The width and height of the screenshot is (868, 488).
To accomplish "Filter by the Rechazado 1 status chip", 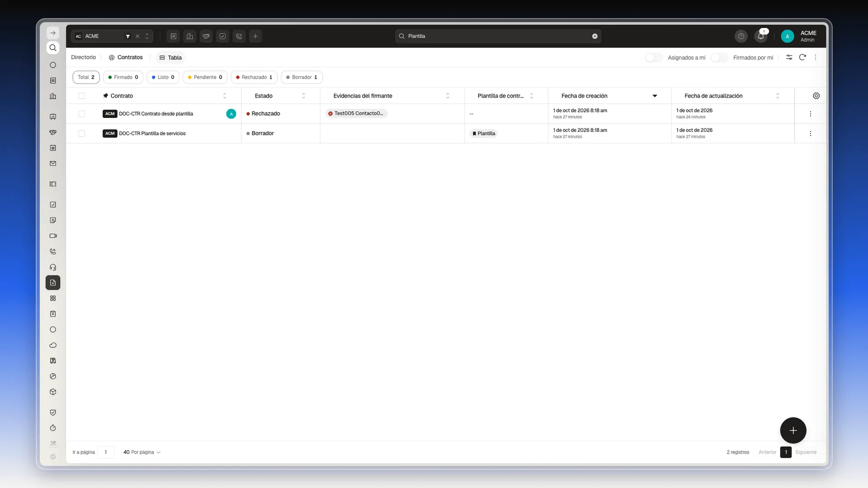I will pyautogui.click(x=254, y=77).
